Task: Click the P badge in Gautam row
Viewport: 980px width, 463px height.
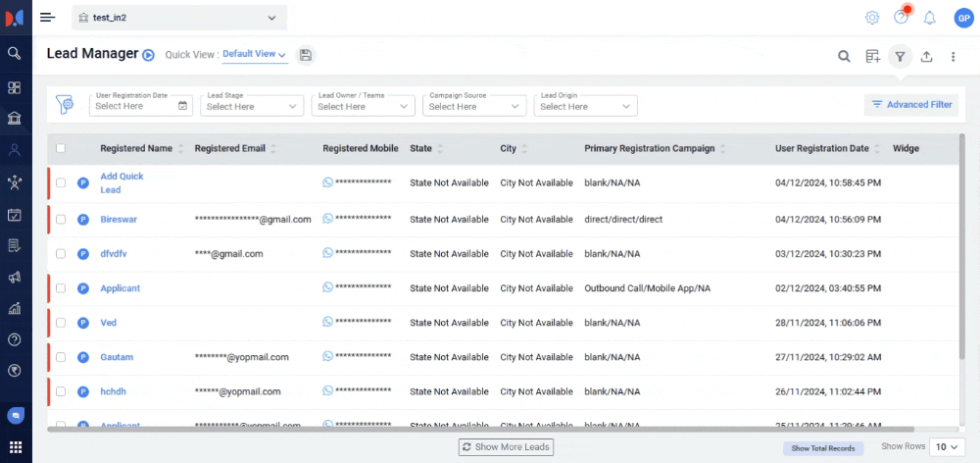Action: 82,357
